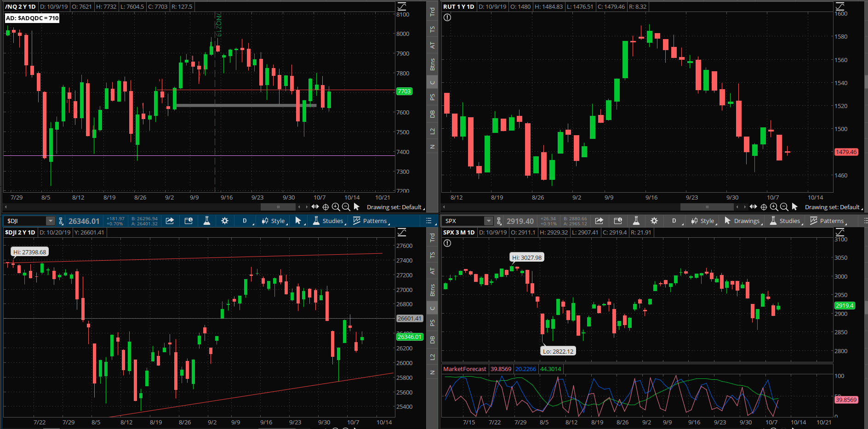Open SPX Drawings menu
Viewport: 868px width, 429px height.
click(x=743, y=221)
